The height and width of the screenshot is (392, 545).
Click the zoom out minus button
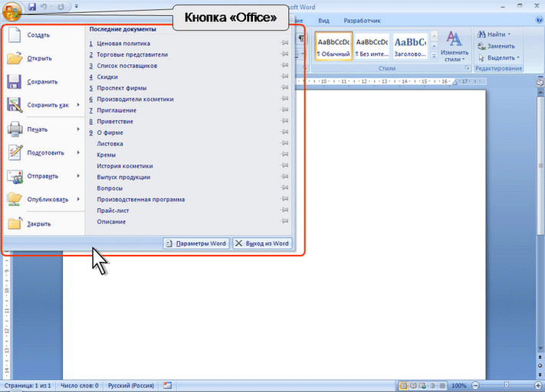coord(475,385)
